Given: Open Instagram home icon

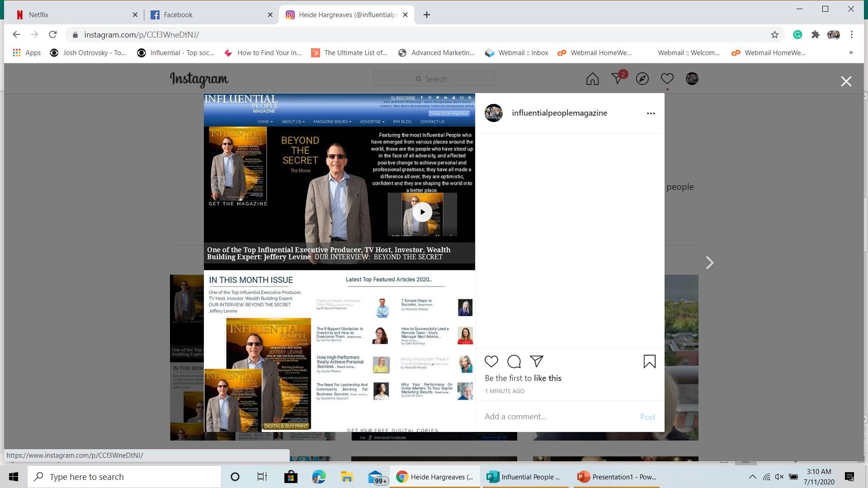Looking at the screenshot, I should [593, 79].
